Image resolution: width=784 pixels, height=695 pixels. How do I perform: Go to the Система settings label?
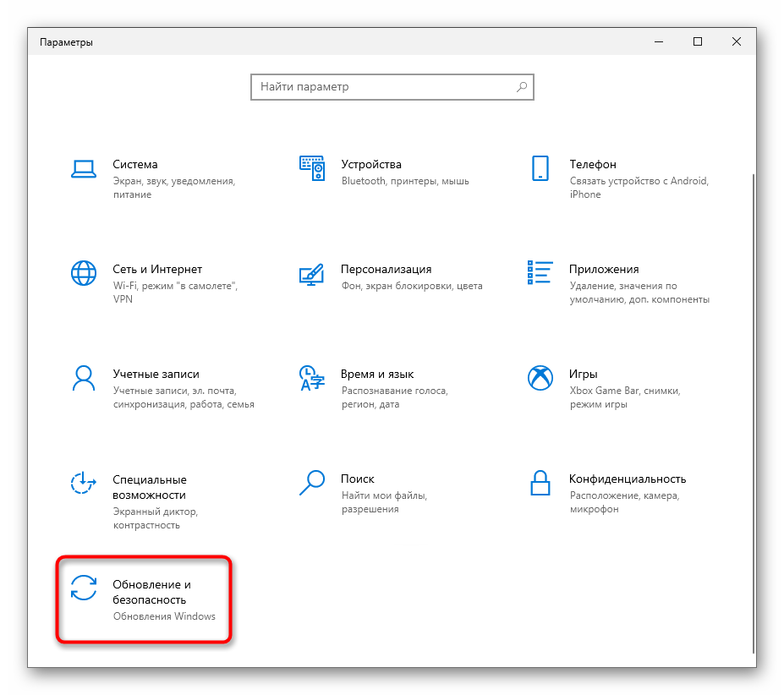(135, 164)
